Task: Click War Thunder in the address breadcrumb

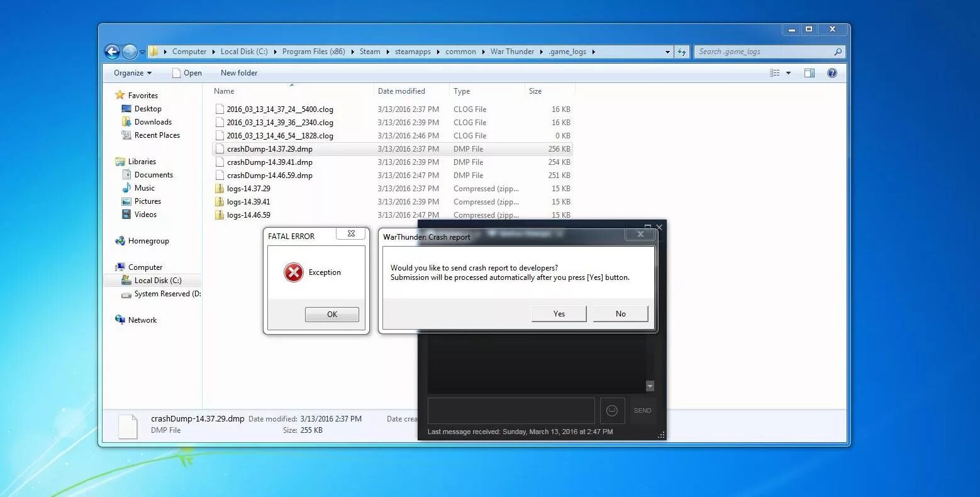Action: [512, 52]
